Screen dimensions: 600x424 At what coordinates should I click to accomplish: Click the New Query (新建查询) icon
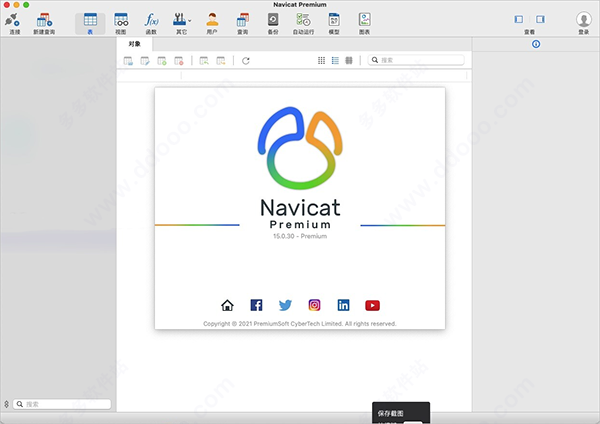[44, 20]
